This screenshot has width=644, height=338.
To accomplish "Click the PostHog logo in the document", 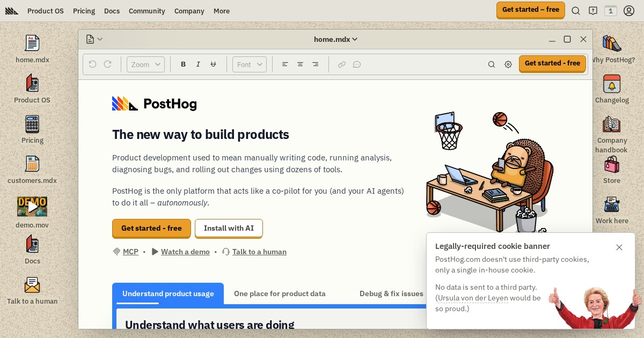I will point(155,104).
